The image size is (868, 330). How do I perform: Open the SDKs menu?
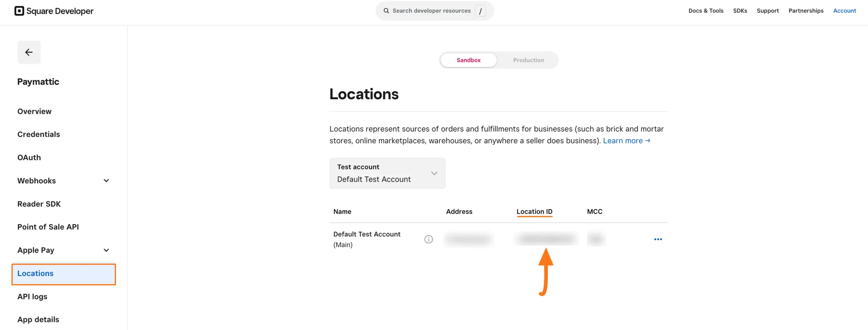740,11
